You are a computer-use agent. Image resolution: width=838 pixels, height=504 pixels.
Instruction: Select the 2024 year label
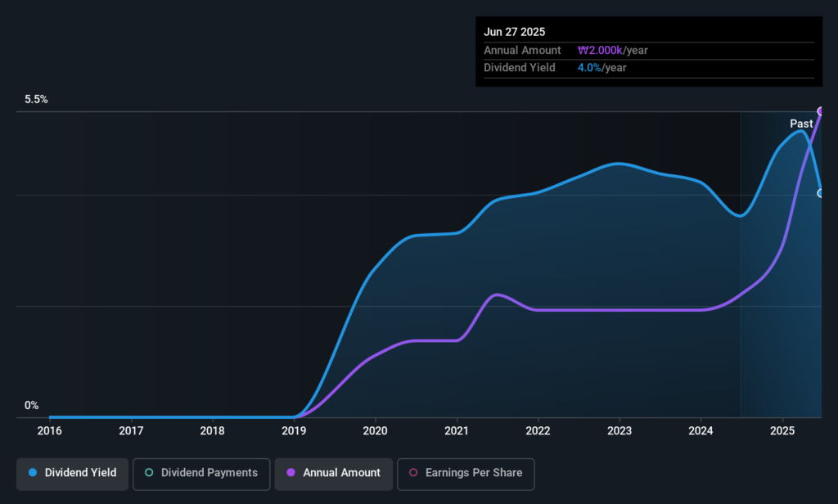(x=701, y=430)
